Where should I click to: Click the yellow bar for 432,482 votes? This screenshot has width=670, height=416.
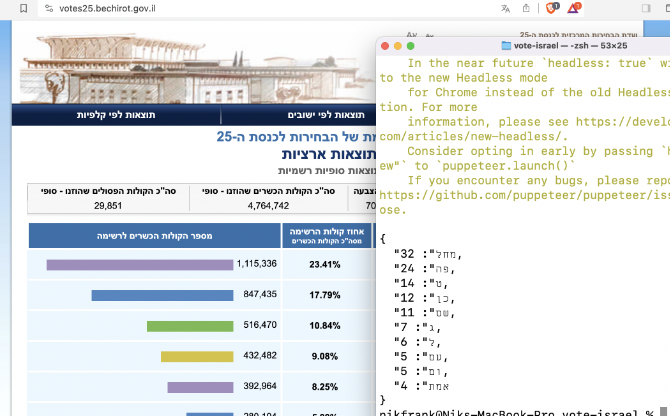coord(197,357)
